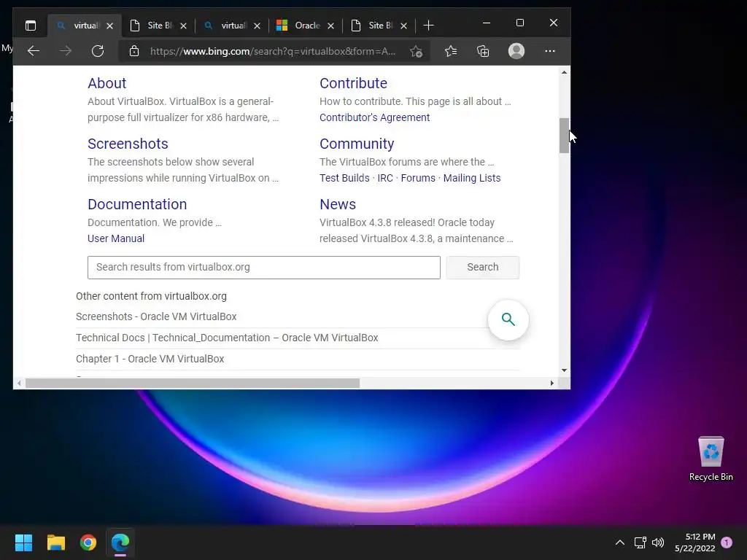Show hidden tray icons chevron
The height and width of the screenshot is (560, 747).
(x=620, y=542)
